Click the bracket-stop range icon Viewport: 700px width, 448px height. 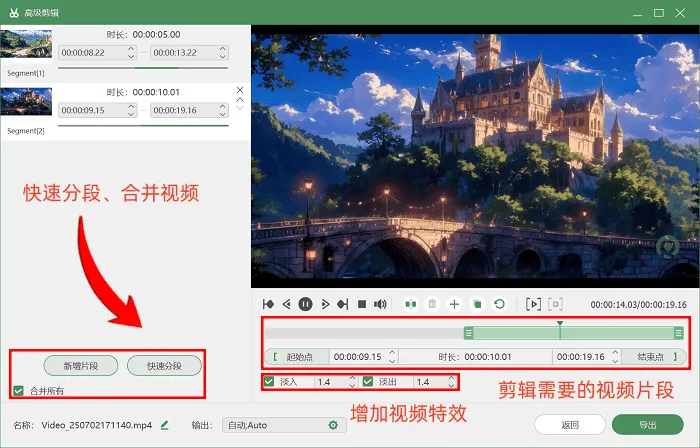click(555, 304)
